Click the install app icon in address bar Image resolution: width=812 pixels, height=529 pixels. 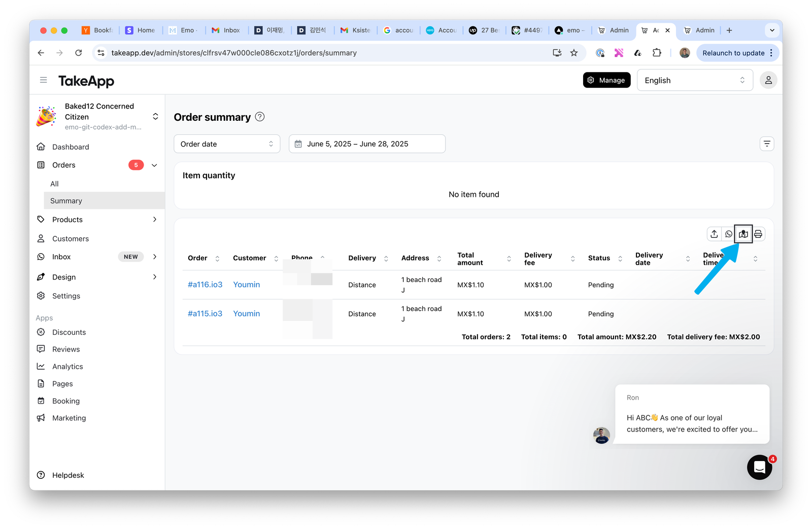pyautogui.click(x=557, y=53)
